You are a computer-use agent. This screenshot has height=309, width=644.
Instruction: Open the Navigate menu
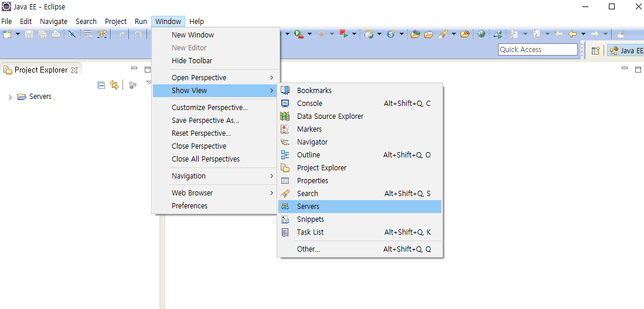click(53, 21)
